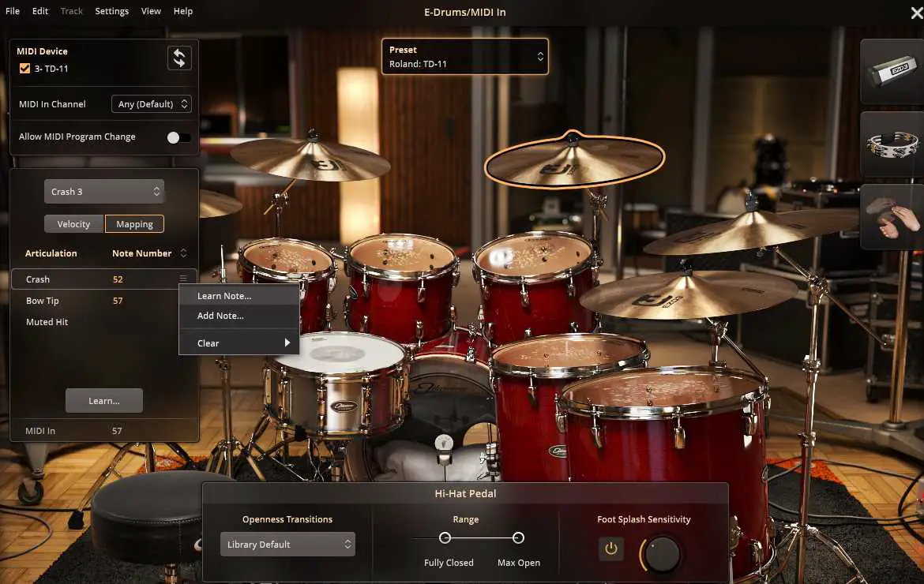Viewport: 924px width, 584px height.
Task: Open the Crash row hamburger menu icon
Action: 183,279
